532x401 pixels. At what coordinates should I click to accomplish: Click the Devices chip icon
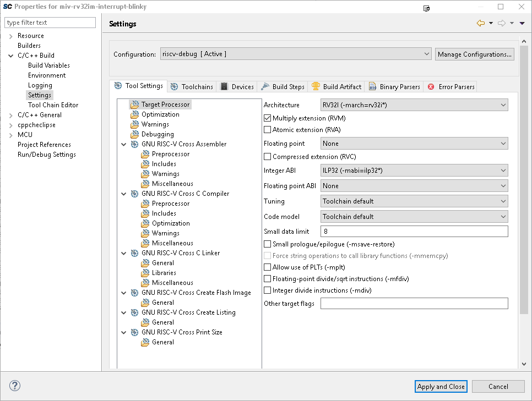(x=224, y=86)
